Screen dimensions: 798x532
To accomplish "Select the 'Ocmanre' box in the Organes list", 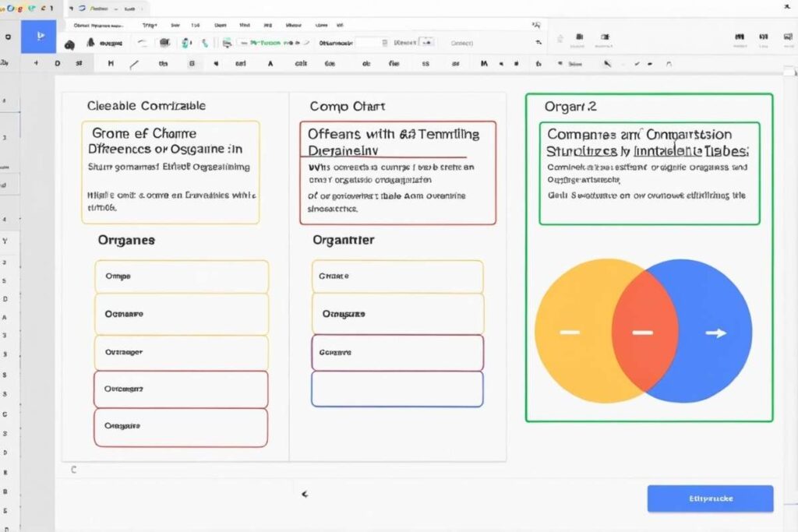I will tap(182, 314).
